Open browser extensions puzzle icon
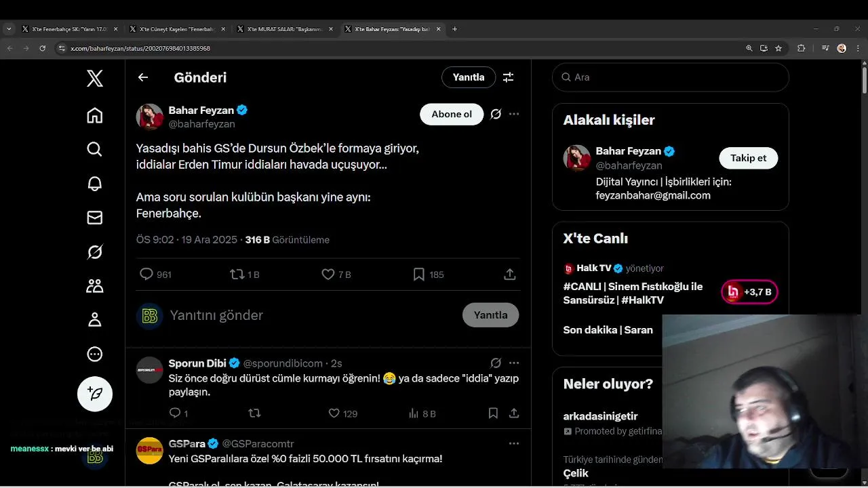This screenshot has width=868, height=488. click(x=801, y=48)
